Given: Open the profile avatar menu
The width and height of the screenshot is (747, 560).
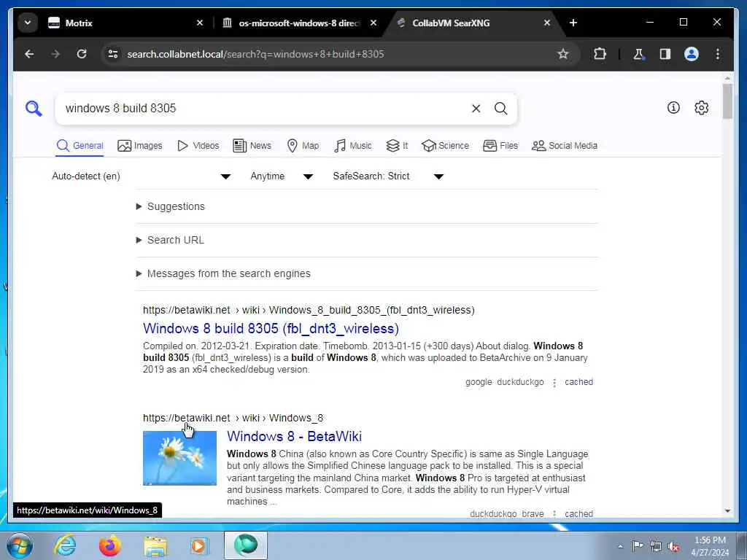Looking at the screenshot, I should coord(692,54).
